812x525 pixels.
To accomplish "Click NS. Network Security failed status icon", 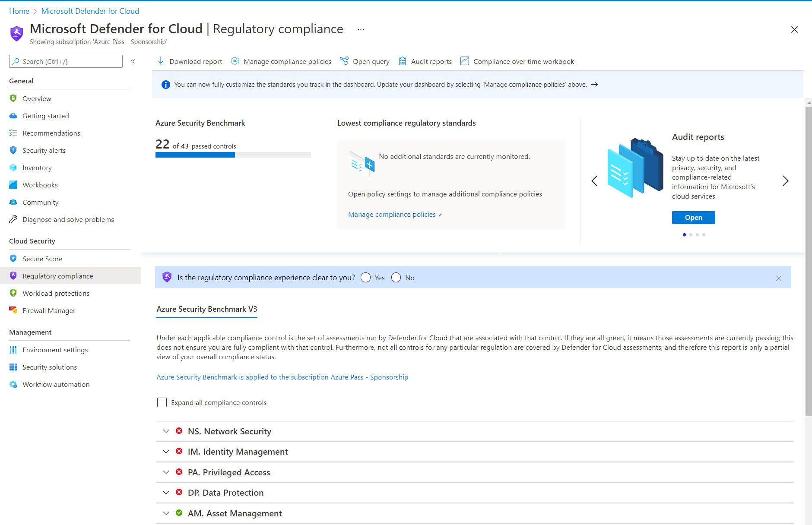I will (179, 431).
